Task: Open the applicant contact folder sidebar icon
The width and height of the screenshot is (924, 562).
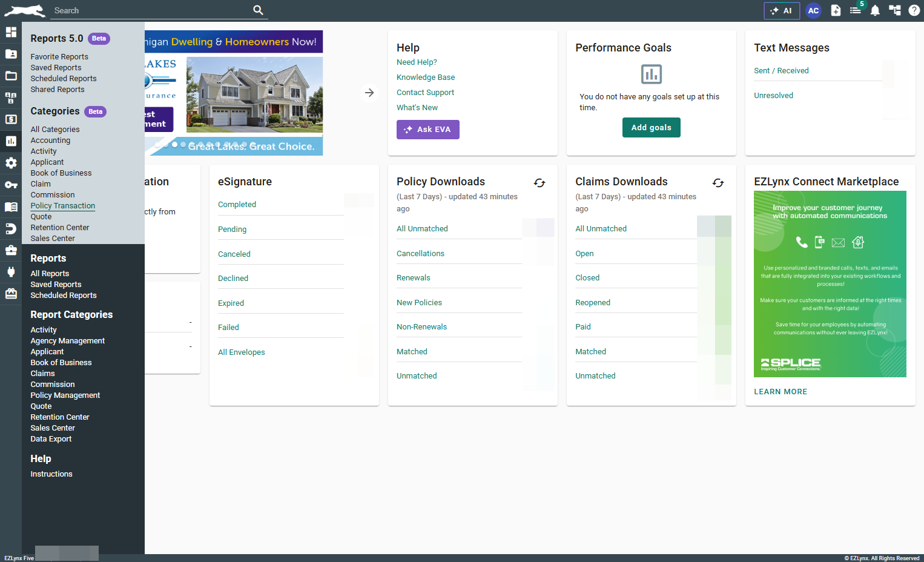Action: (11, 54)
